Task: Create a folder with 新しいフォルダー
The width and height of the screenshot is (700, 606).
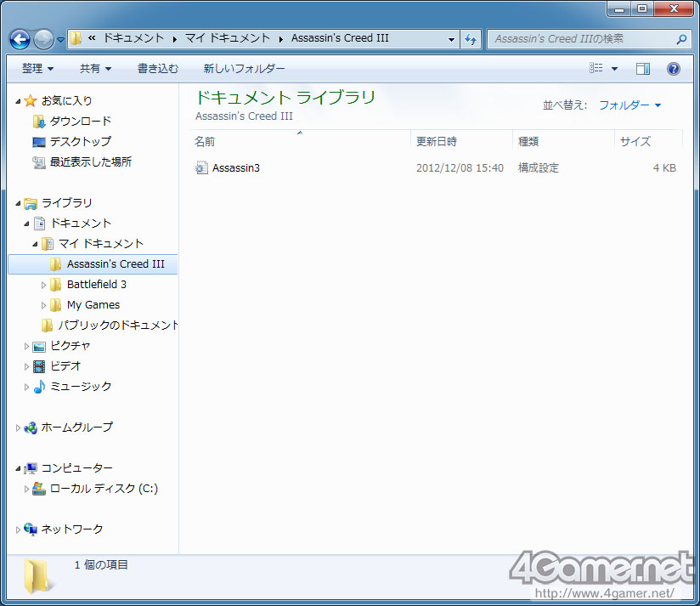Action: click(x=244, y=68)
